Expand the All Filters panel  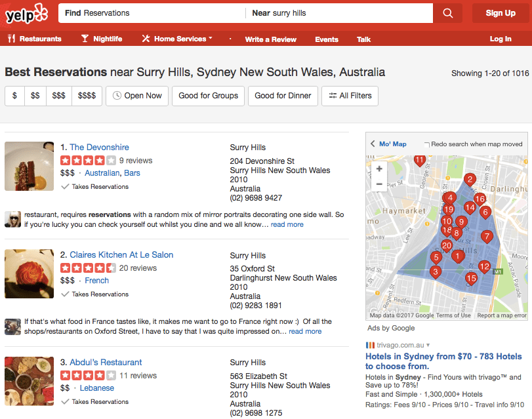tap(350, 96)
